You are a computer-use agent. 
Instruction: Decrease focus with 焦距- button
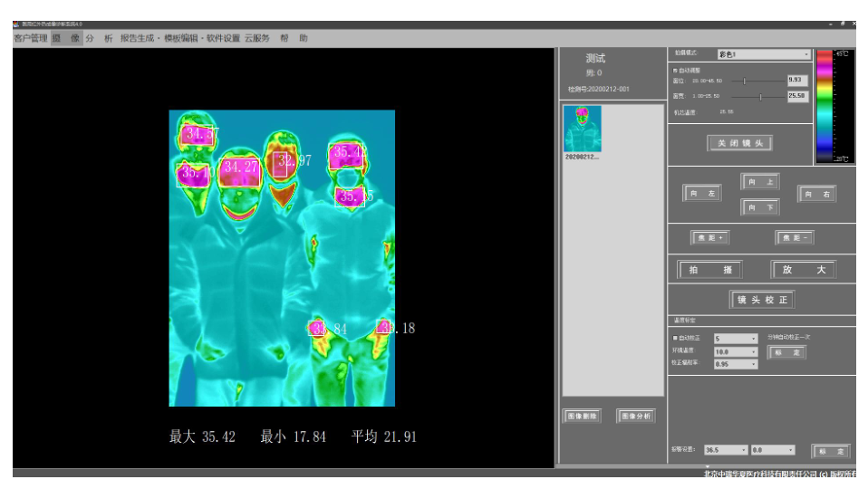[794, 238]
